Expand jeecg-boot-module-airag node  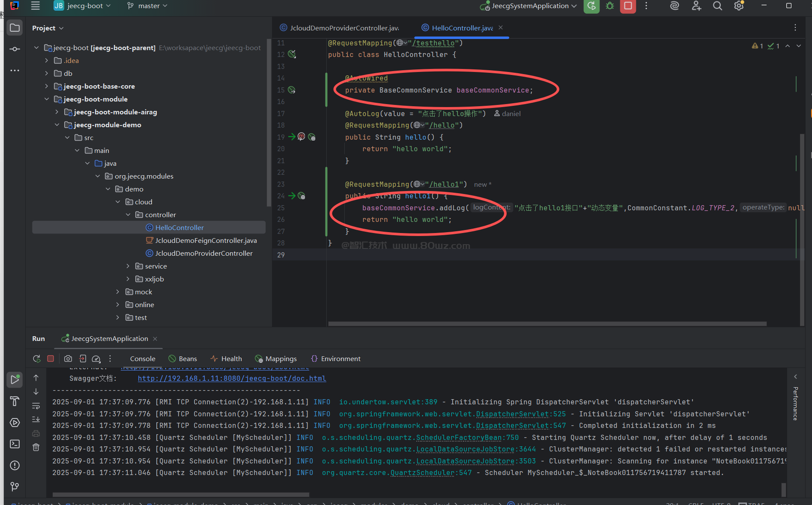(x=57, y=112)
